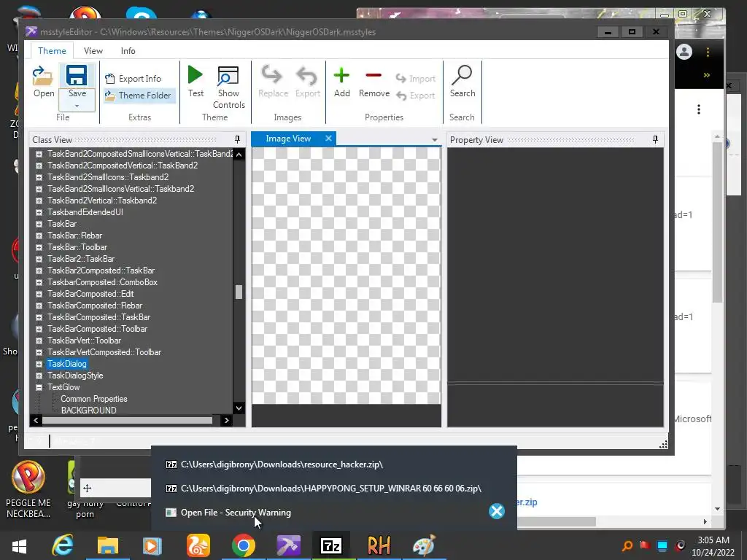Viewport: 747px width, 560px height.
Task: Select TaskBar::Toolbar in the class tree
Action: coord(77,247)
